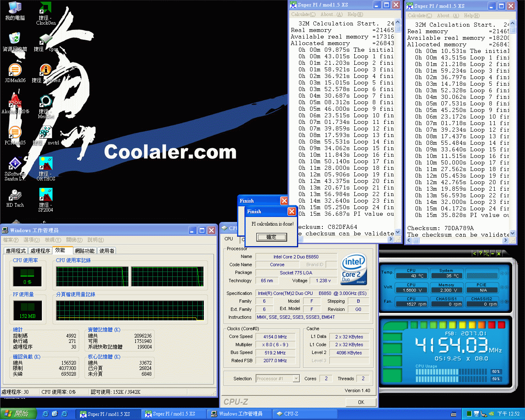Open the ClockGen shortcut icon

click(46, 13)
